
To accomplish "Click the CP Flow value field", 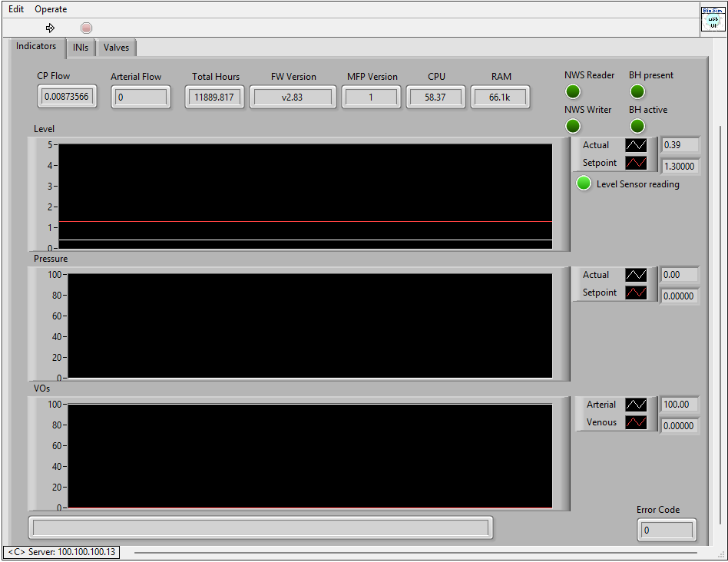I will [67, 97].
